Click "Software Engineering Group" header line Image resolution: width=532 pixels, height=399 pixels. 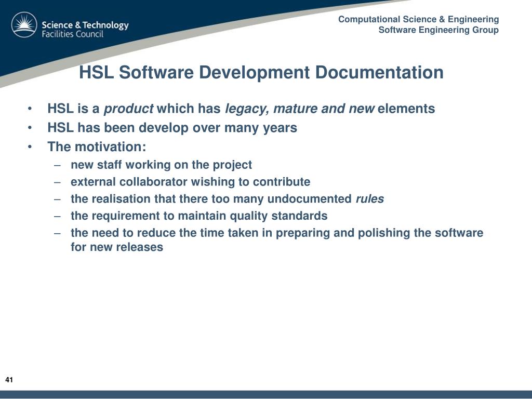click(438, 30)
